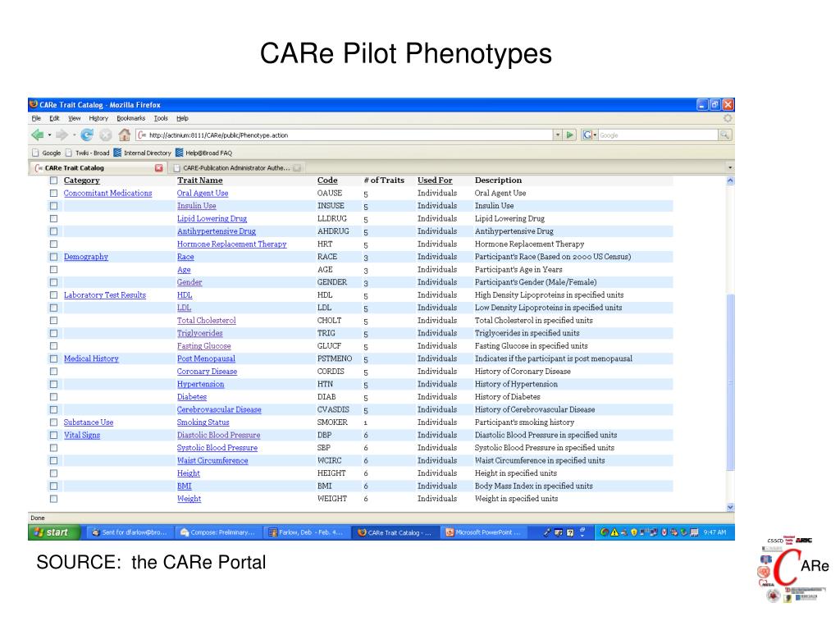Image resolution: width=840 pixels, height=630 pixels.
Task: Click the 'History of Diabetes' description text
Action: click(x=507, y=396)
